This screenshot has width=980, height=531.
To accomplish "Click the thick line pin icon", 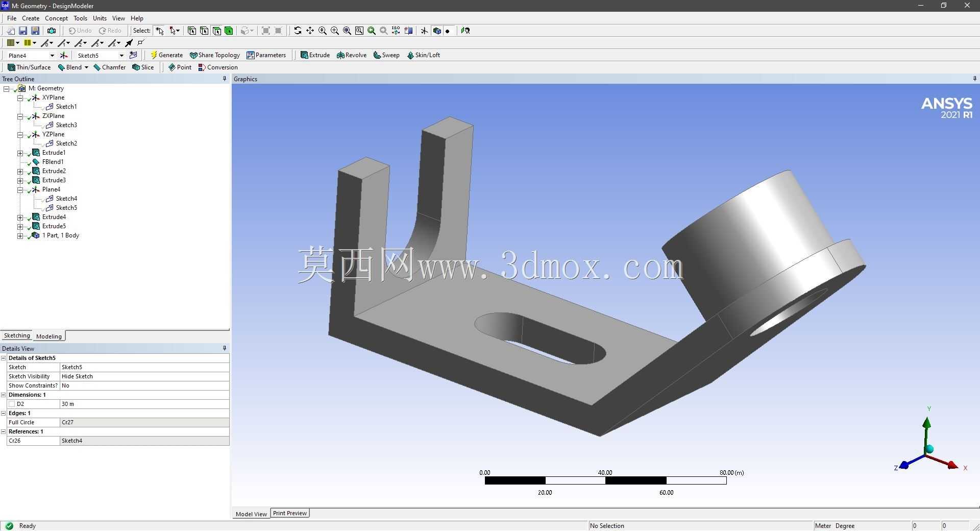I will [x=129, y=43].
